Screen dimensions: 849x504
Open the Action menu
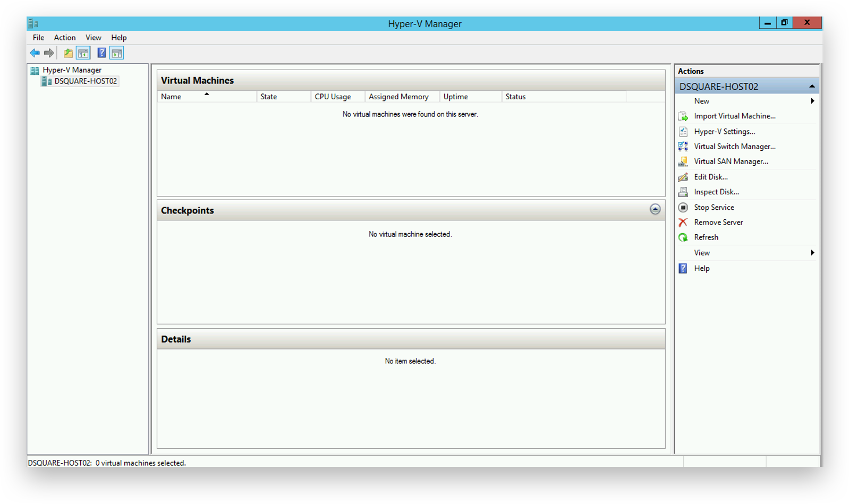point(65,38)
